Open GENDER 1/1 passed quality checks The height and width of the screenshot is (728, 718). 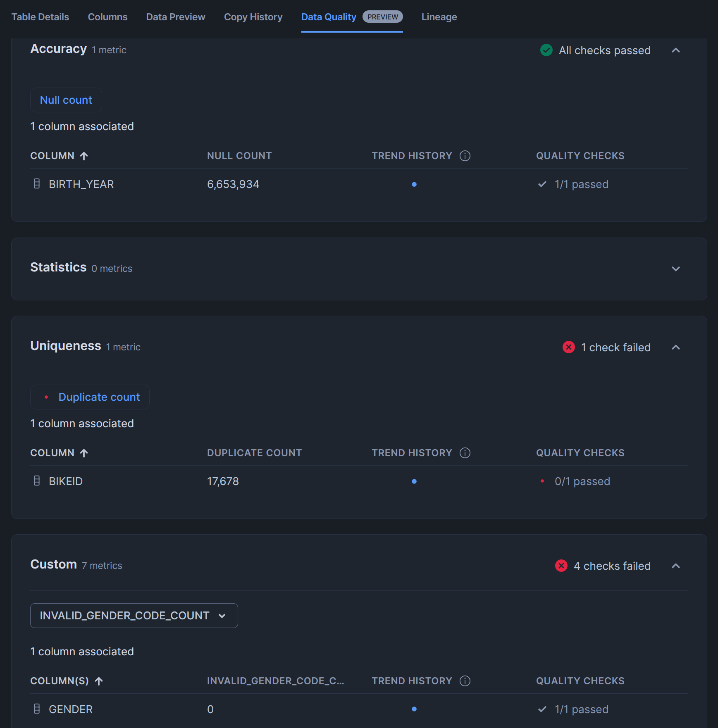pyautogui.click(x=573, y=709)
